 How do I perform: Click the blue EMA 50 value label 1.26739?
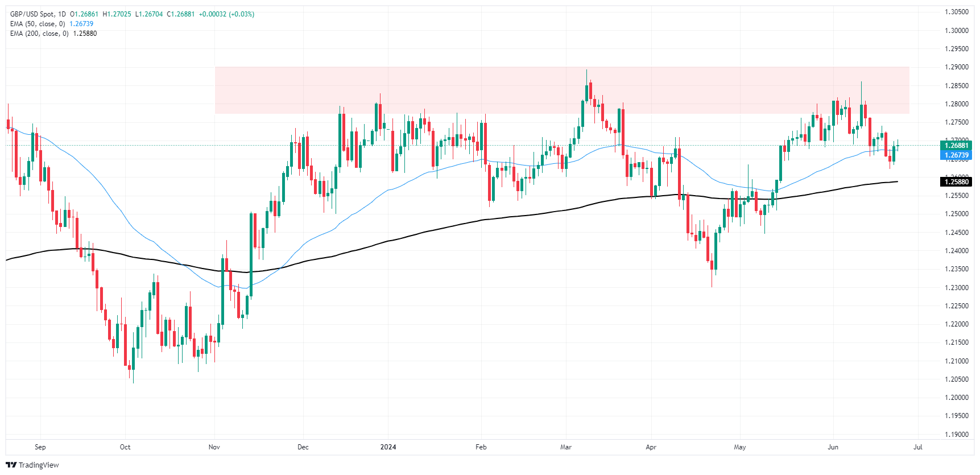(956, 155)
